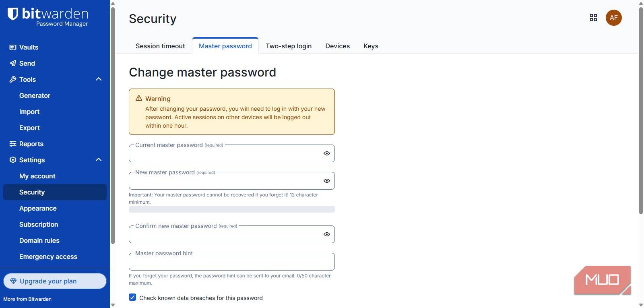Click the Upgrade your plan button
644x308 pixels.
[55, 281]
